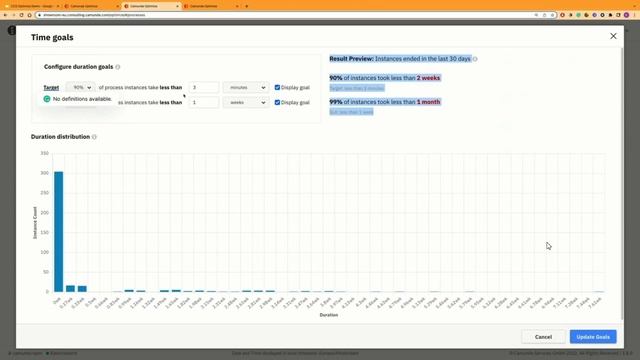This screenshot has width=640, height=360.
Task: Click the Update Goals button
Action: click(x=593, y=337)
